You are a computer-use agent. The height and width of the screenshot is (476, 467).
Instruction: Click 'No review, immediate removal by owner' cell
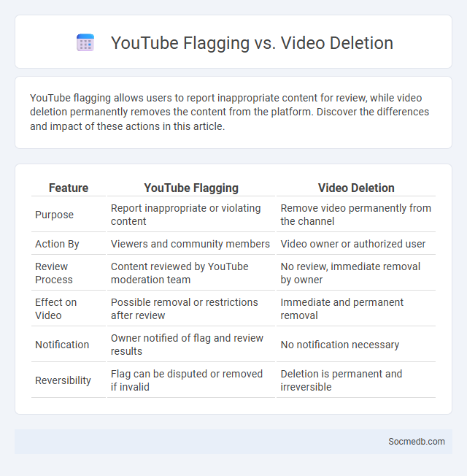[x=355, y=273]
